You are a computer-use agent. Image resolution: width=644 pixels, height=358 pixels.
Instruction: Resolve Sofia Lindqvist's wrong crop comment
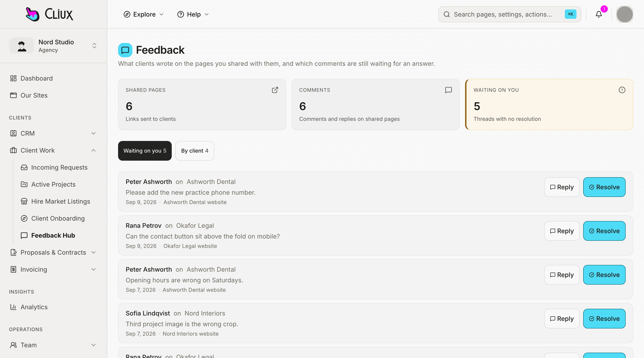coord(604,318)
